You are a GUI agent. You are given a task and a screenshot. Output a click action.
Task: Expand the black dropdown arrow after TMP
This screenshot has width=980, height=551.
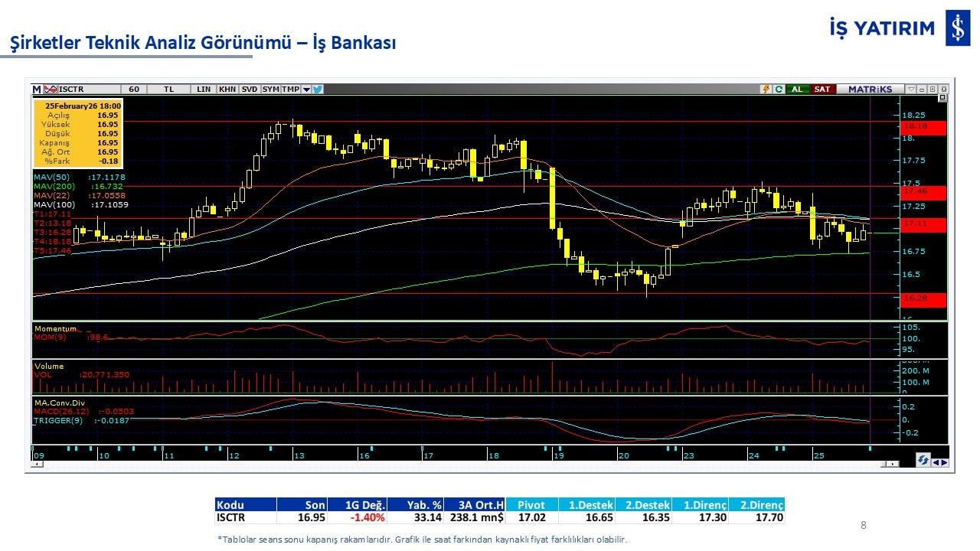306,90
